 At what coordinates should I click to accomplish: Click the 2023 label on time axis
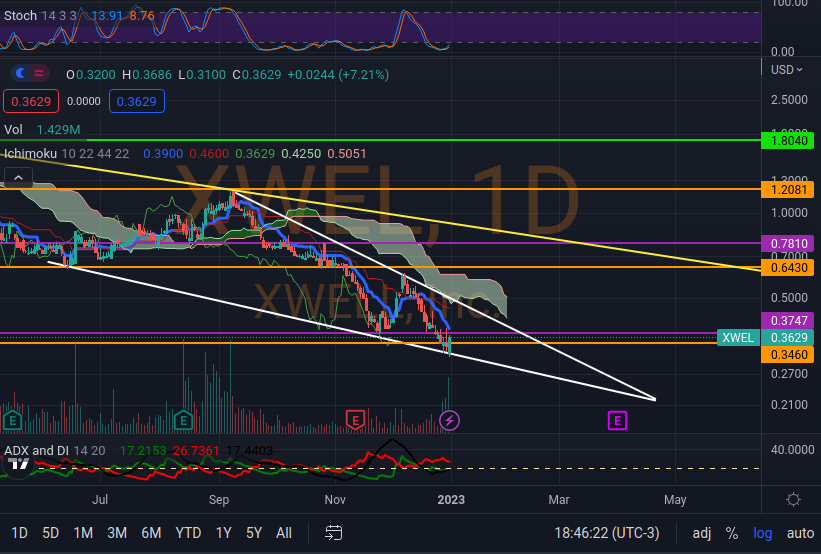pos(451,500)
